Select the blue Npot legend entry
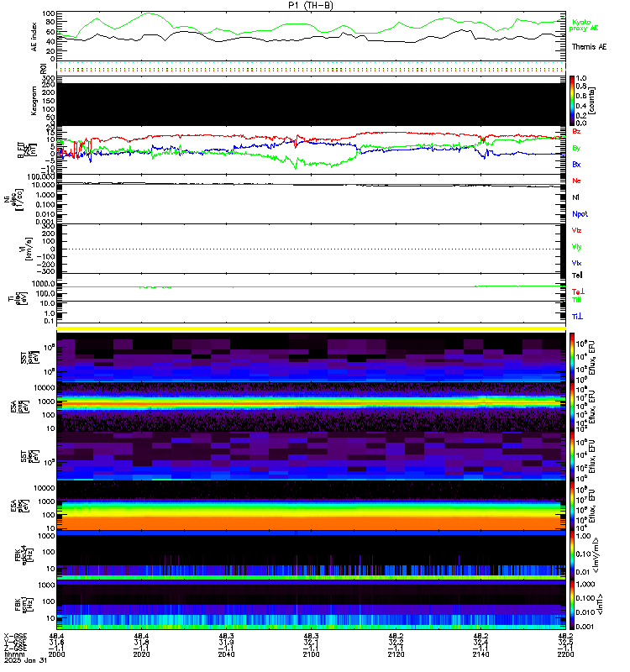 [580, 214]
